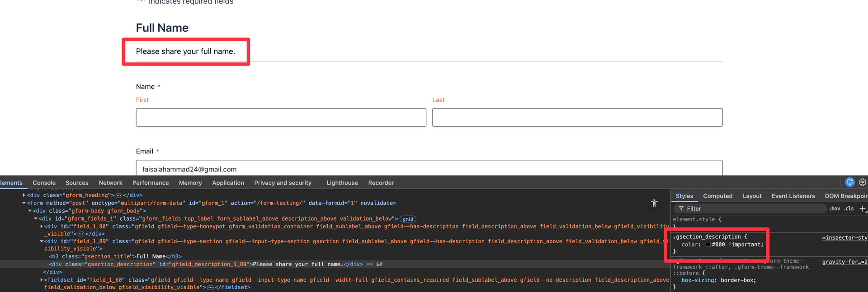This screenshot has height=292, width=868.
Task: Switch to the Console tab
Action: coord(44,183)
